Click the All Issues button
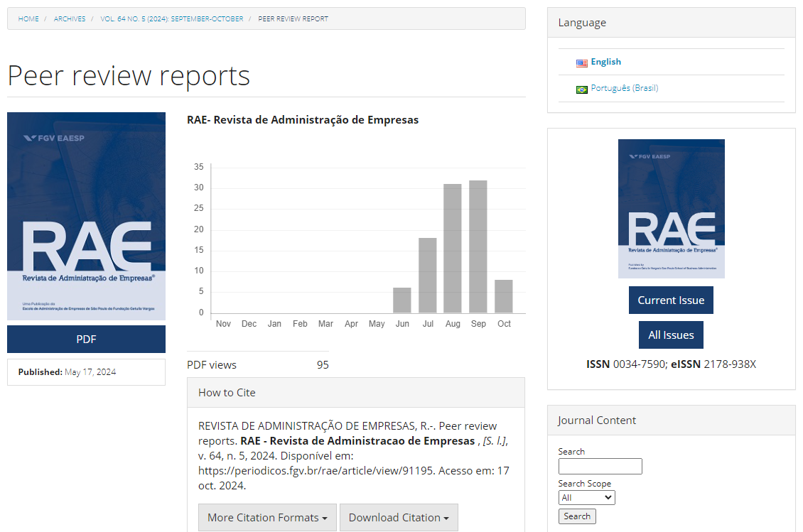The width and height of the screenshot is (803, 532). (x=671, y=335)
